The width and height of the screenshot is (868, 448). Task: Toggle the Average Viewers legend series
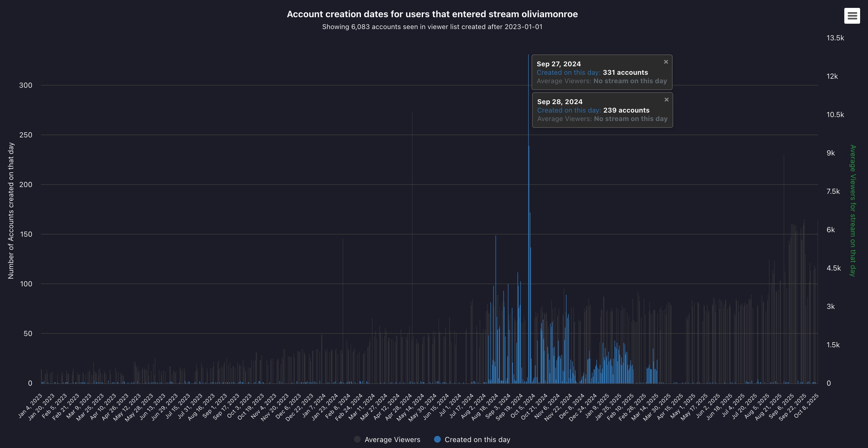[392, 440]
